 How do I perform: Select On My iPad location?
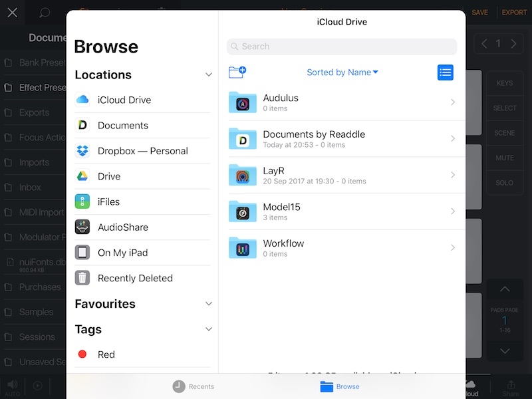(x=142, y=253)
